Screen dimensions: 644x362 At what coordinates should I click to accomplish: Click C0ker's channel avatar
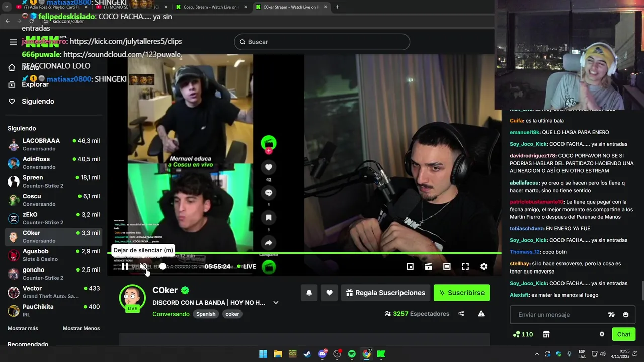[x=132, y=298]
